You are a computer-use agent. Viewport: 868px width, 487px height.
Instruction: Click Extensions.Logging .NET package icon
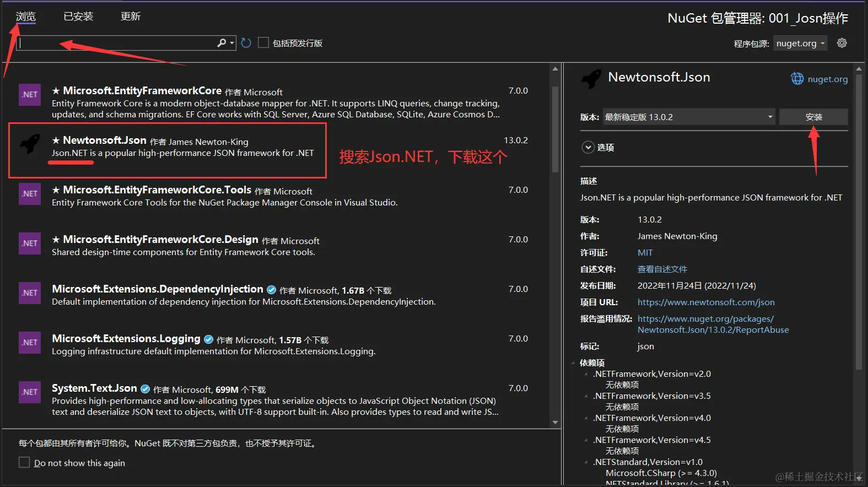30,342
